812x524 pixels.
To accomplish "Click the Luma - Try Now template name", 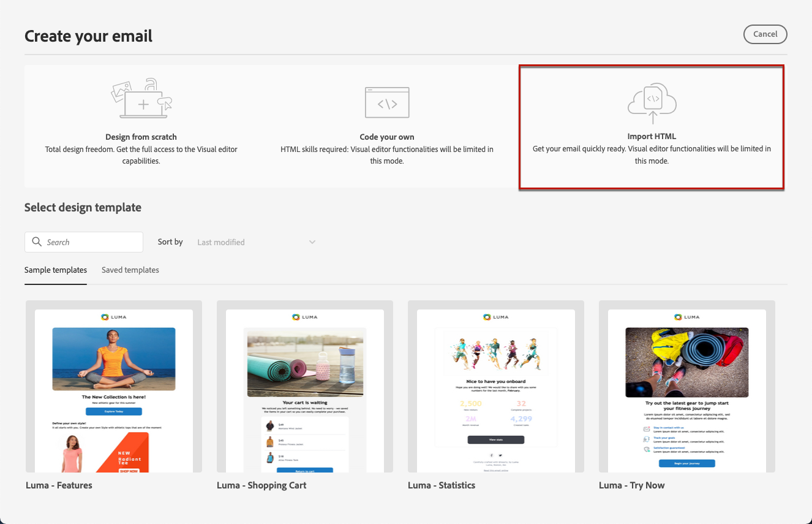I will 632,485.
